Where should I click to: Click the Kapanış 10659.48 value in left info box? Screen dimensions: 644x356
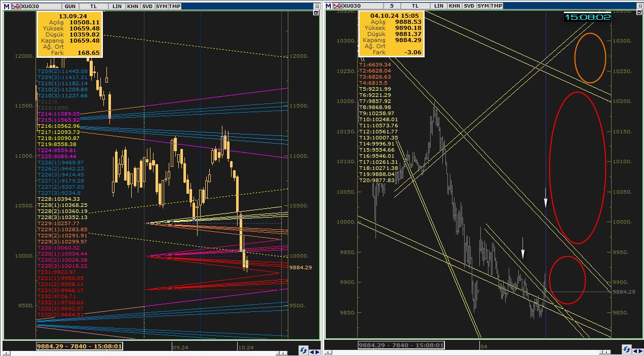click(x=85, y=41)
